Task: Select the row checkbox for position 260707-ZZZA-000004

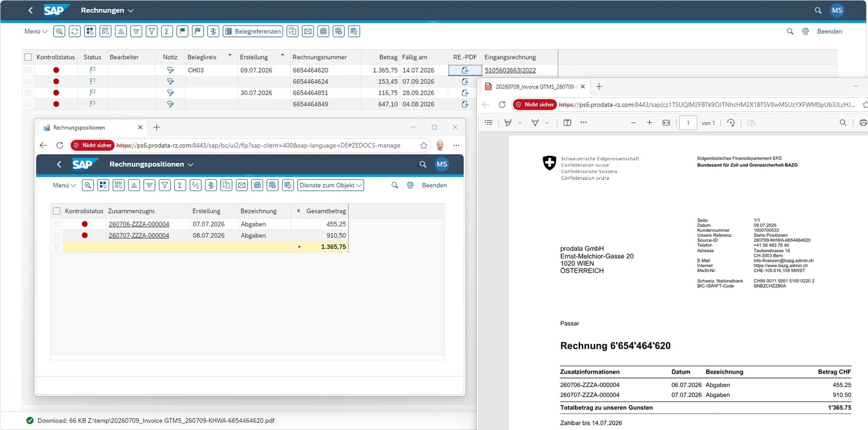Action: (x=56, y=236)
